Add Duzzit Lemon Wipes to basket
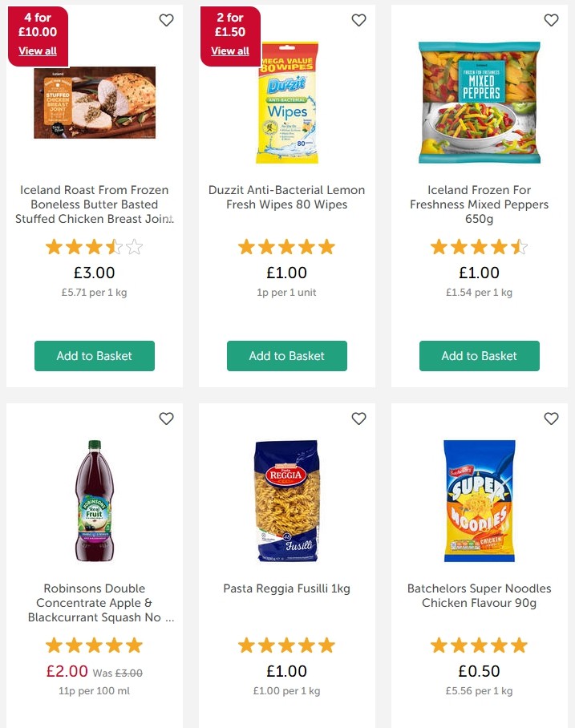Screen dimensions: 575x728 287,356
